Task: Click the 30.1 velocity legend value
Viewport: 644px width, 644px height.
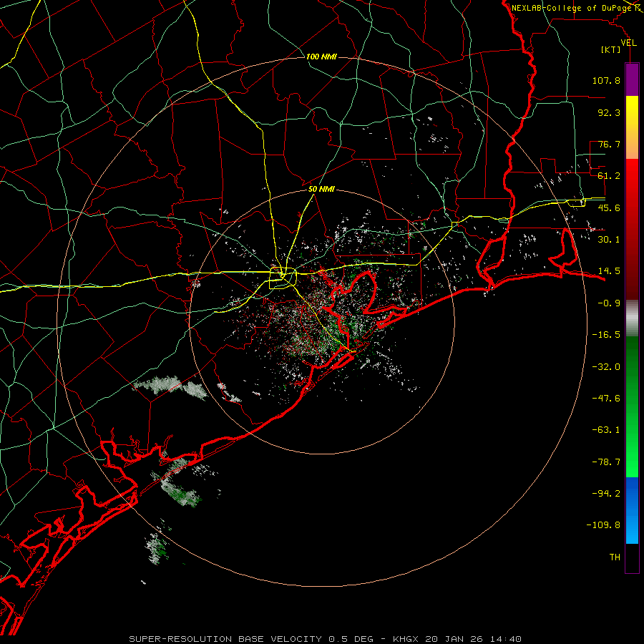Action: 609,240
